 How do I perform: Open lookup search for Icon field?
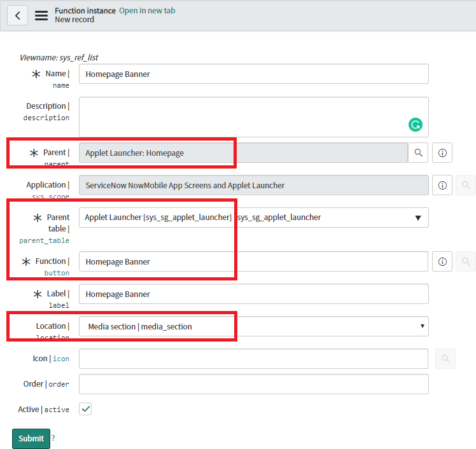point(445,359)
